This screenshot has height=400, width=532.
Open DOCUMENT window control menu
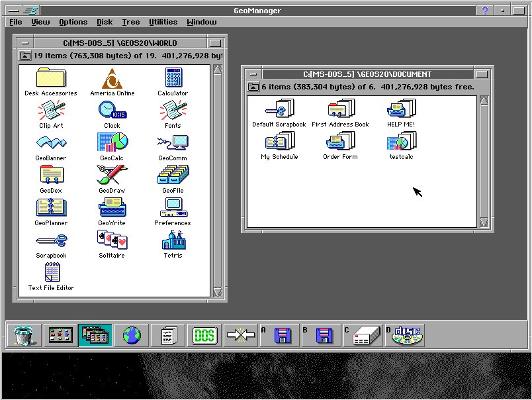pyautogui.click(x=253, y=74)
